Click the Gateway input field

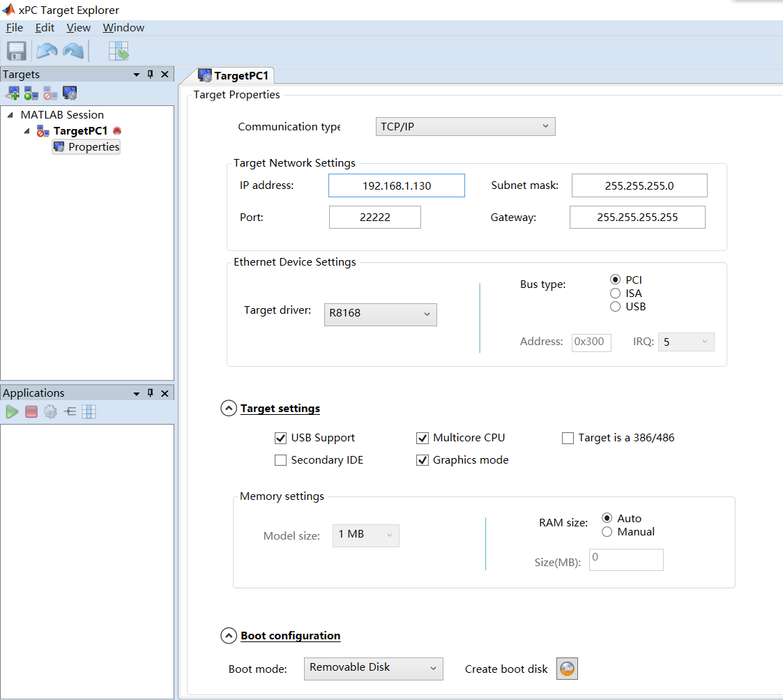(637, 218)
